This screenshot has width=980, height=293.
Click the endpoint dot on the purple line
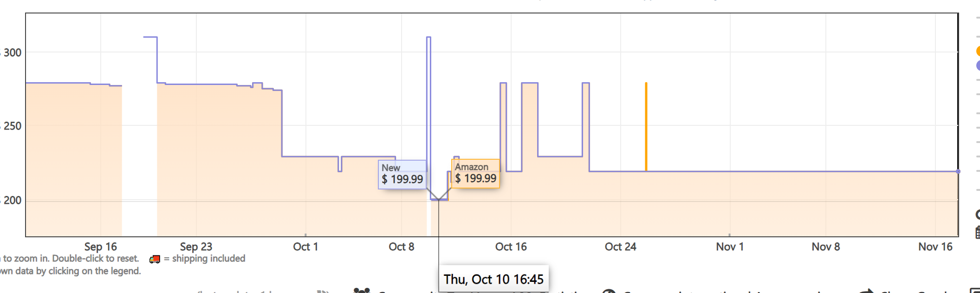[x=958, y=171]
